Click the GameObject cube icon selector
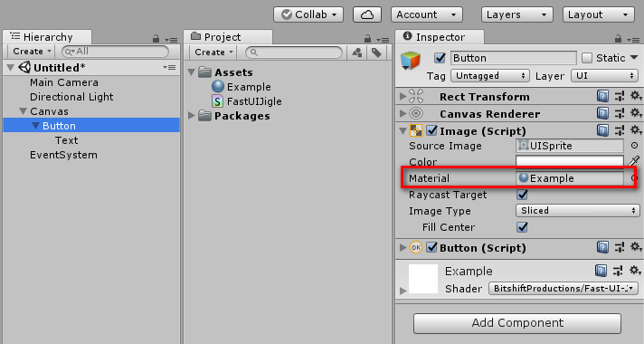Screen dimensions: 644x344 (411, 61)
